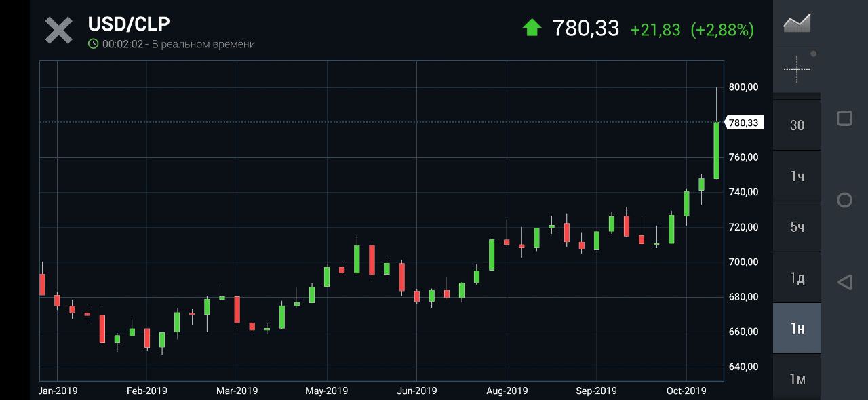This screenshot has height=400, width=868.
Task: Select the 1н weekly timeframe
Action: [x=797, y=328]
